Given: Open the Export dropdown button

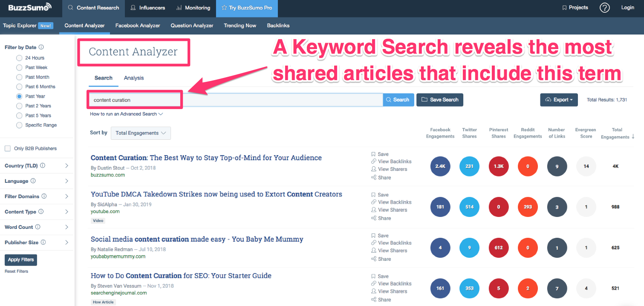Looking at the screenshot, I should point(559,100).
